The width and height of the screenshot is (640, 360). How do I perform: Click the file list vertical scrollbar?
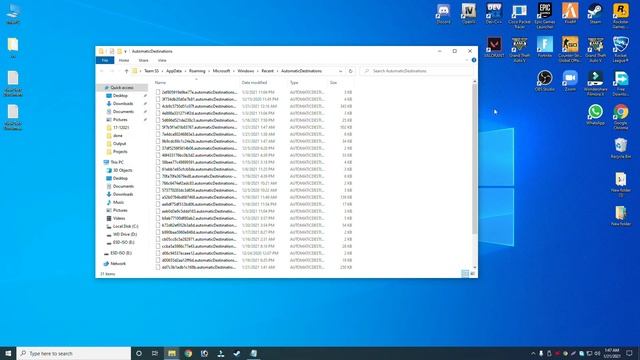point(474,159)
